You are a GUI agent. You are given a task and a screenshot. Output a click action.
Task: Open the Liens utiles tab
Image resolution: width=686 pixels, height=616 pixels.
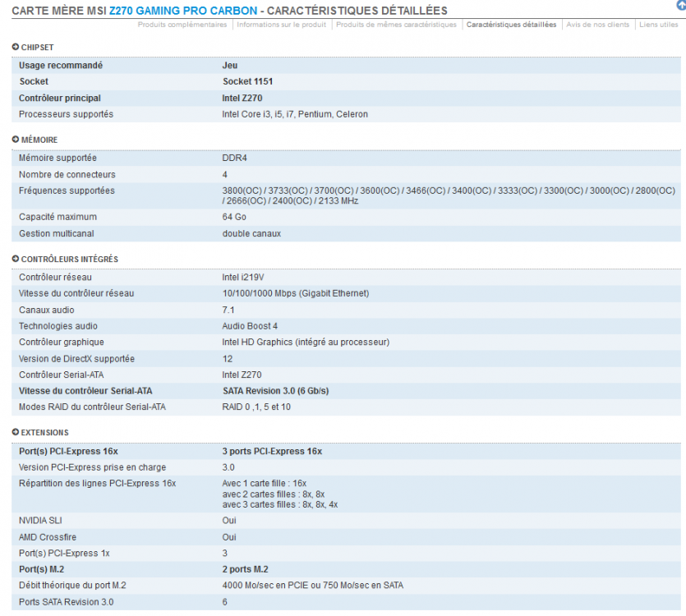[659, 25]
